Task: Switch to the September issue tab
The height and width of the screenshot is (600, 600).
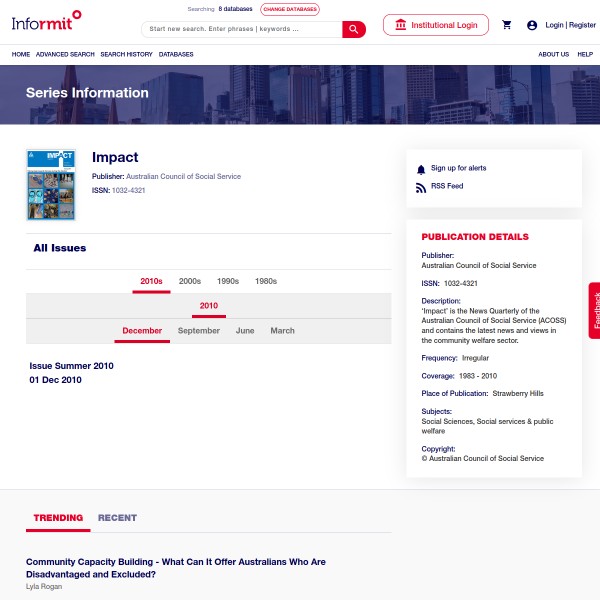Action: (199, 331)
